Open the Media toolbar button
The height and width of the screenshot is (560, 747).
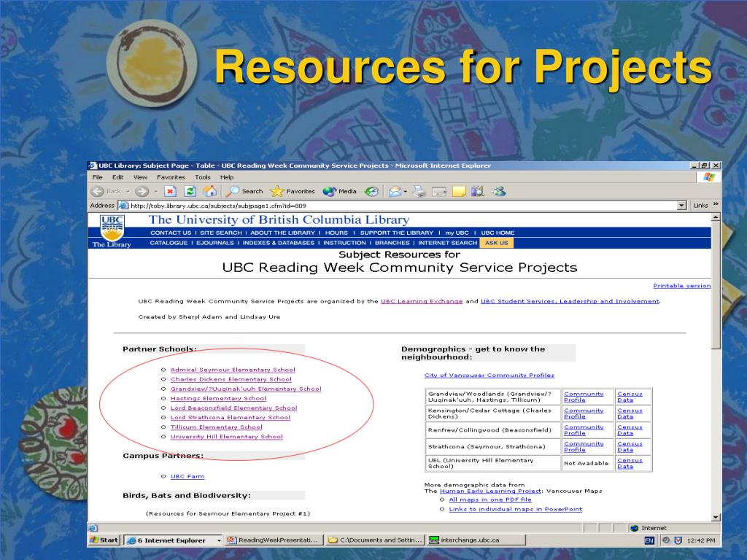[x=339, y=192]
